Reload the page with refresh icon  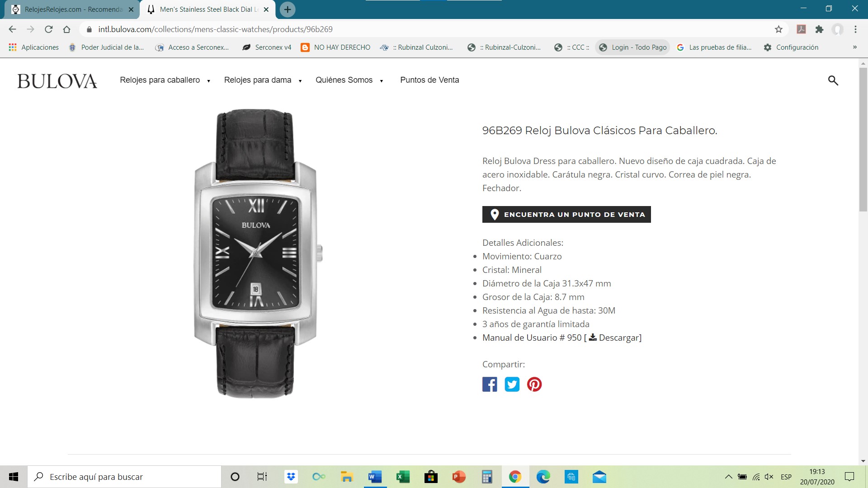click(x=49, y=29)
